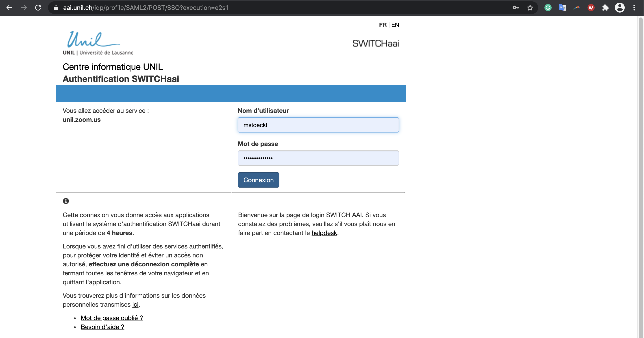
Task: Click the browser back arrow
Action: point(9,8)
